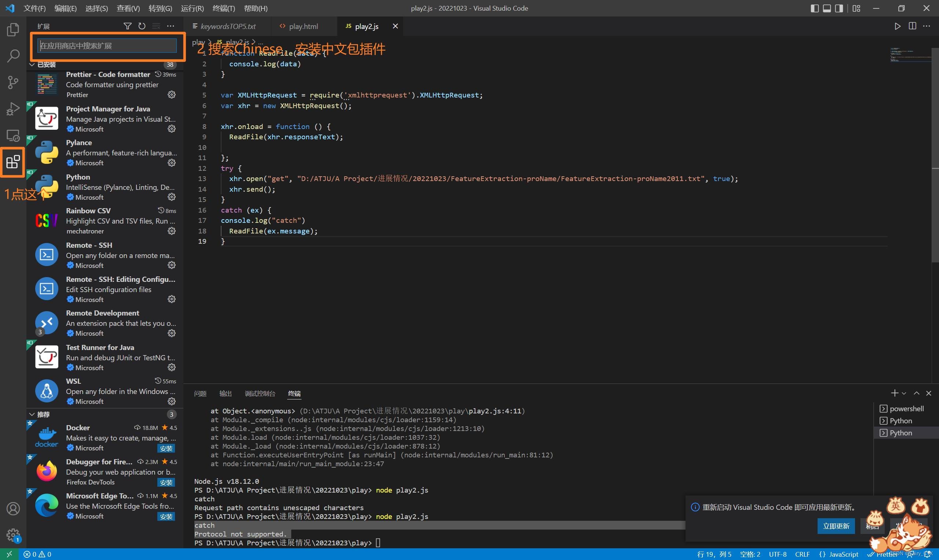Screen dimensions: 939x560
Task: Collapse the 已安装 installed section
Action: (33, 65)
